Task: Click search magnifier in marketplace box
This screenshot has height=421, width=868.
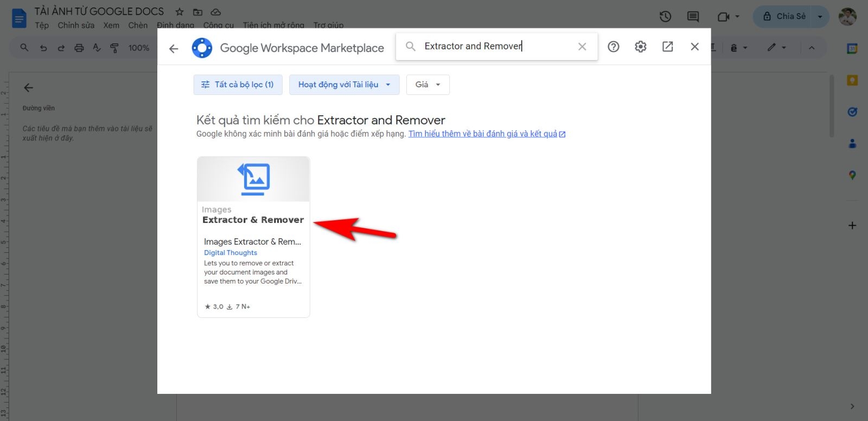Action: (x=411, y=47)
